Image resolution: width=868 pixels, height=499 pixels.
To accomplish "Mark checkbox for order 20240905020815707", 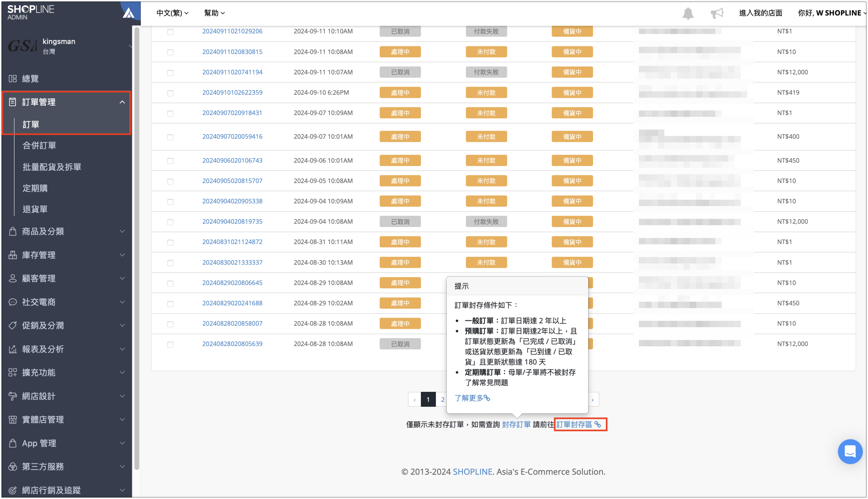I will [x=170, y=181].
